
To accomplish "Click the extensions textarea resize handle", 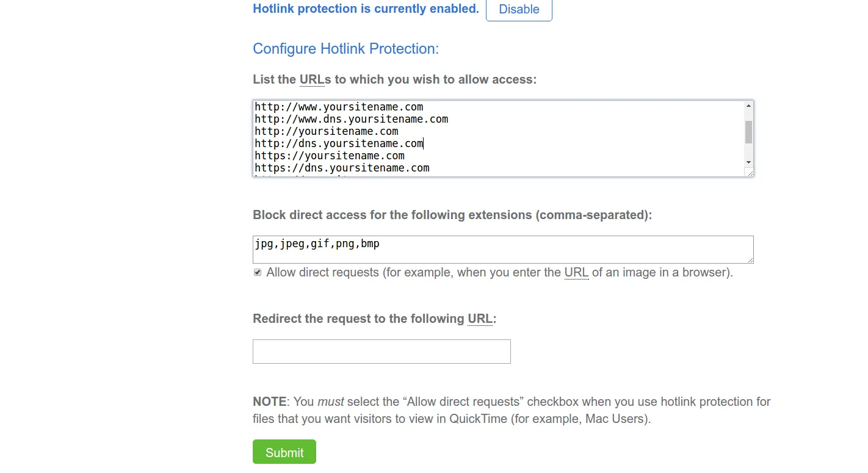I will point(750,259).
